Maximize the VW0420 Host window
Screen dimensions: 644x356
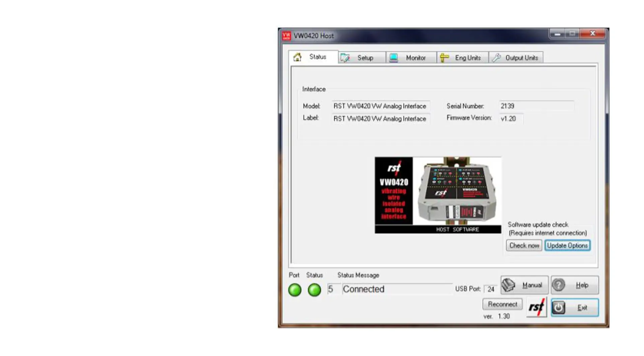pyautogui.click(x=573, y=34)
